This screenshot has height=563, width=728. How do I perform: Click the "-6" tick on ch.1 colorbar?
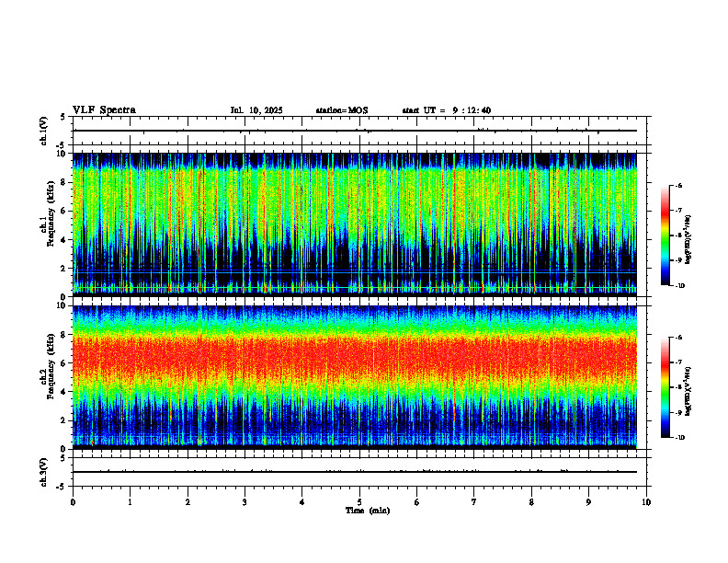678,185
